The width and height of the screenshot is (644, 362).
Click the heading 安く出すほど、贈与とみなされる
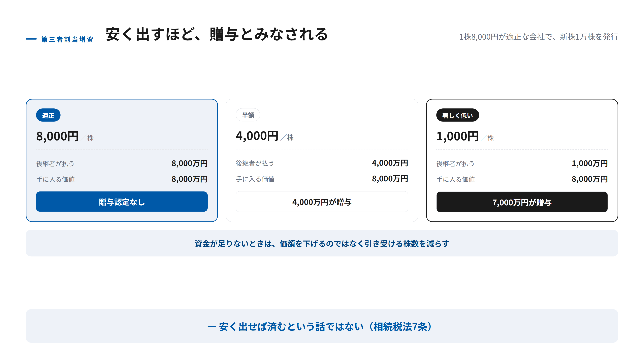tap(217, 34)
